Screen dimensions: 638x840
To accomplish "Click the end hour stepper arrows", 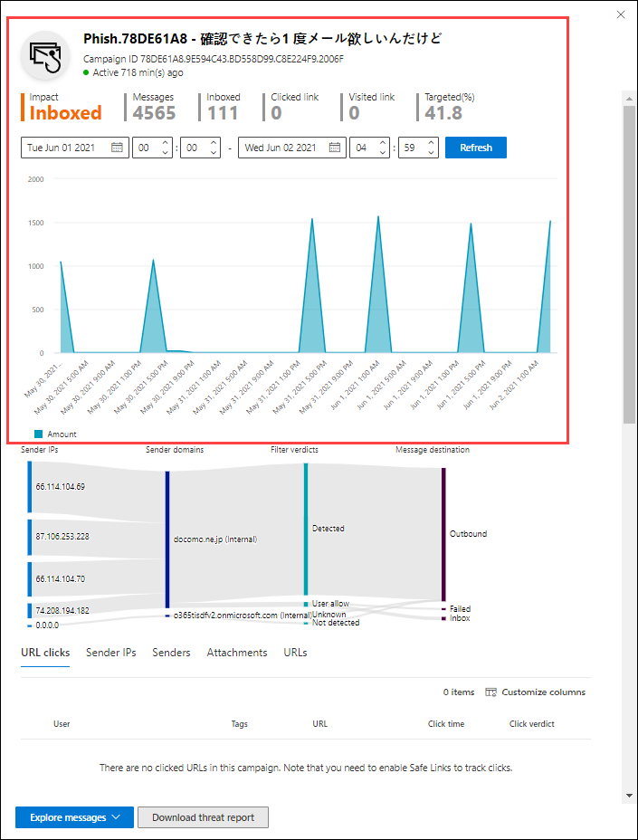I will tap(383, 148).
